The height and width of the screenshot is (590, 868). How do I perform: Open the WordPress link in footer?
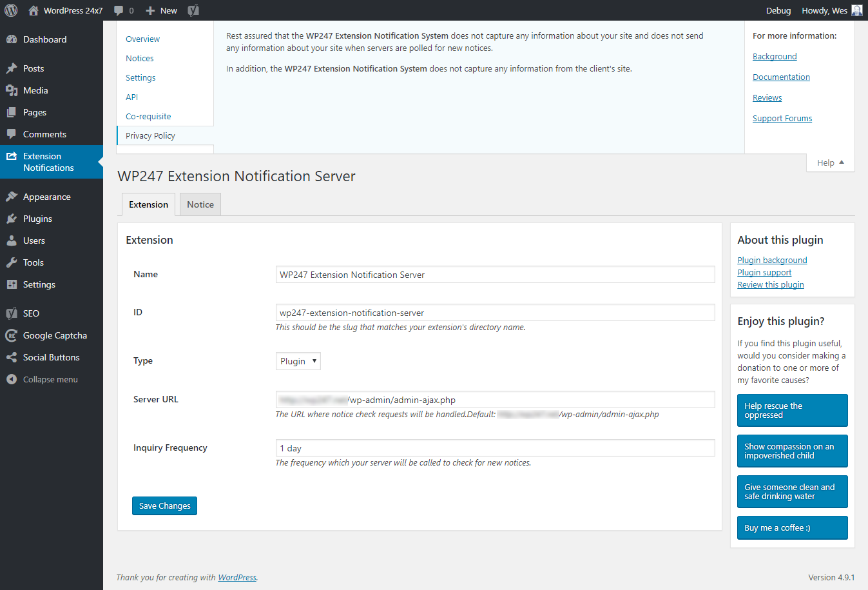(x=237, y=577)
